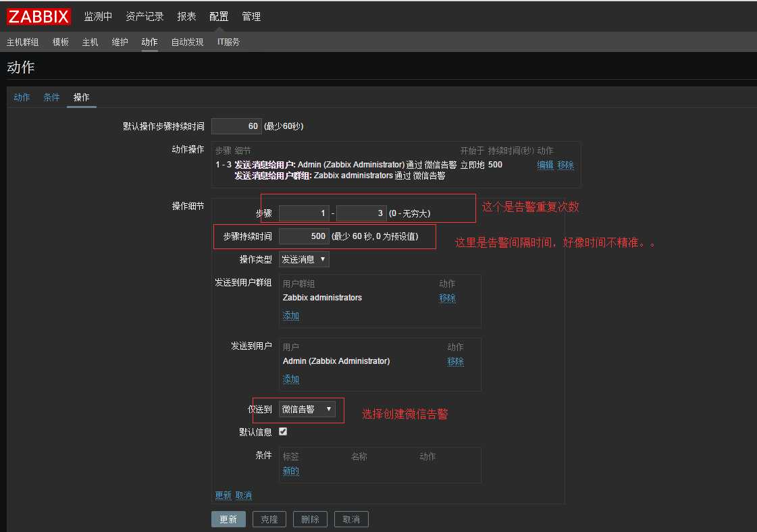Viewport: 757px width, 532px height.
Task: Click the ZABBIX logo
Action: (x=38, y=16)
